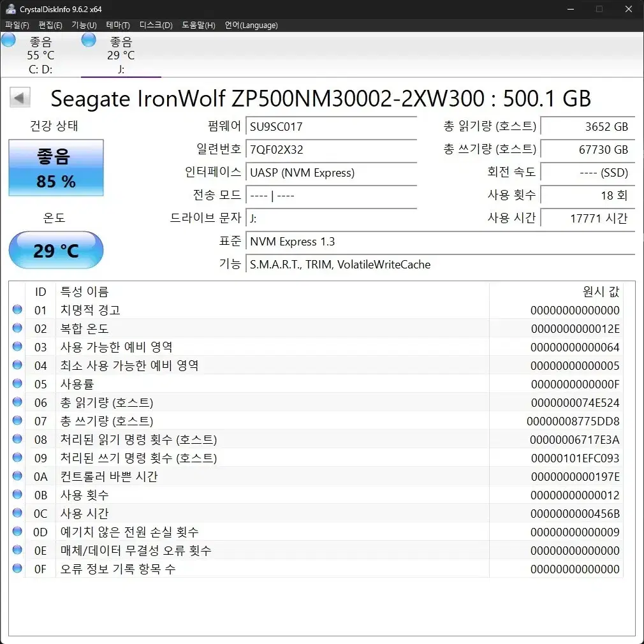Screen dimensions: 644x644
Task: Select the C: D: drive status icon
Action: coord(9,40)
